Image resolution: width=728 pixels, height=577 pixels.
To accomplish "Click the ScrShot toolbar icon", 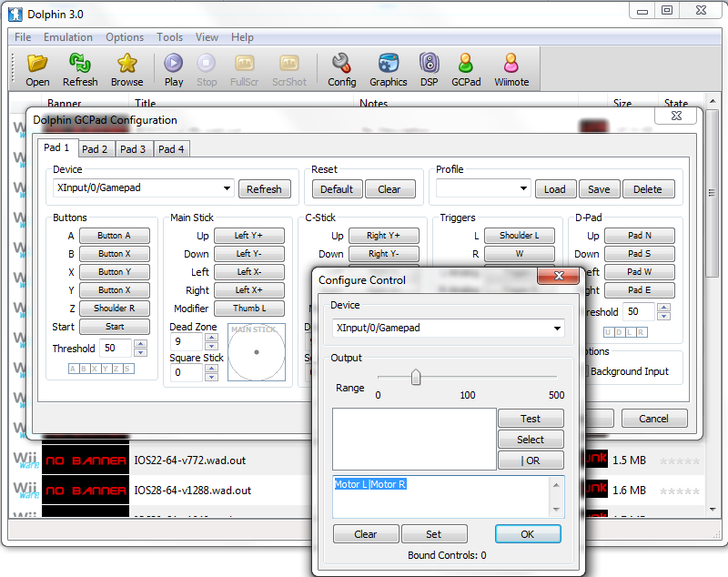I will 288,70.
